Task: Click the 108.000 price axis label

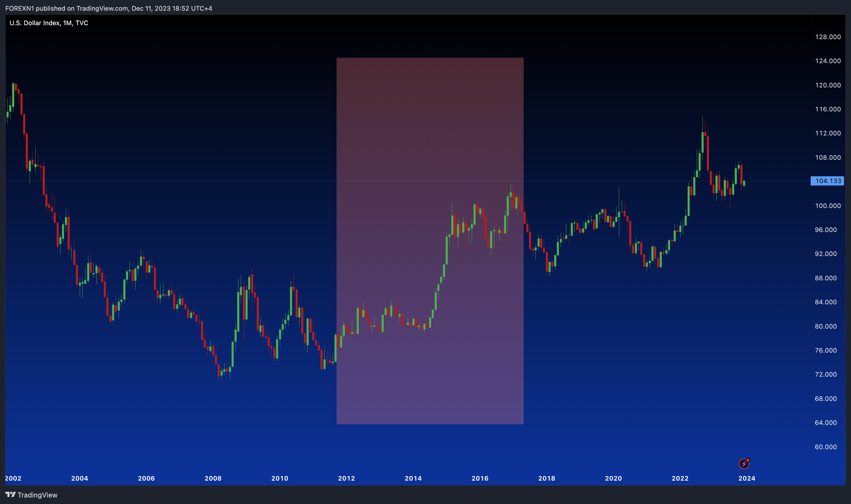Action: click(828, 157)
